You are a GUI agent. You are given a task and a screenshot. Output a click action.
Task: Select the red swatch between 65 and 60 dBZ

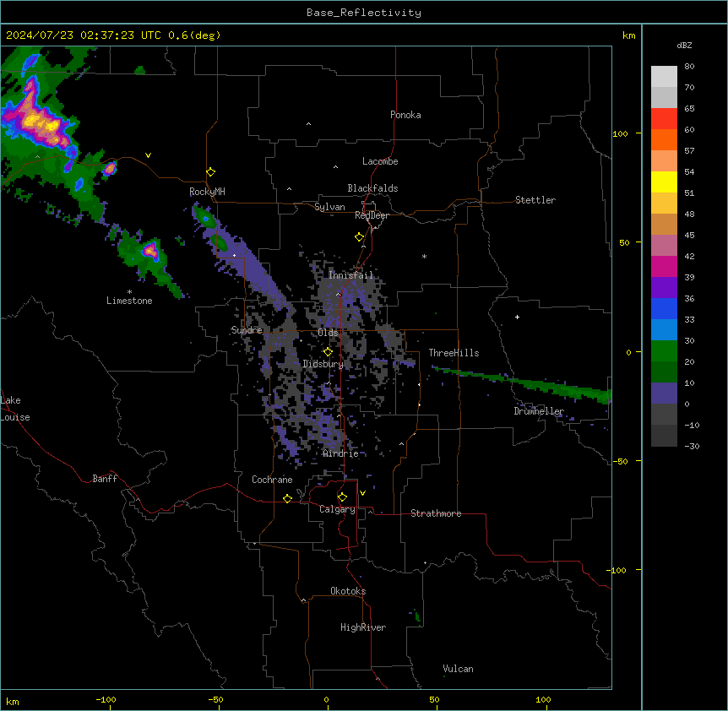click(664, 119)
